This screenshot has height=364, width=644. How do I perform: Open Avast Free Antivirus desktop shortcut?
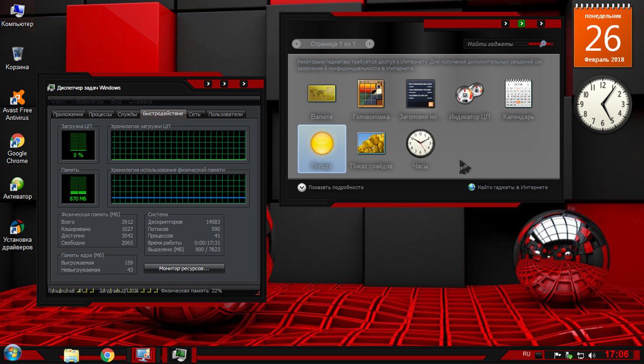tap(17, 105)
